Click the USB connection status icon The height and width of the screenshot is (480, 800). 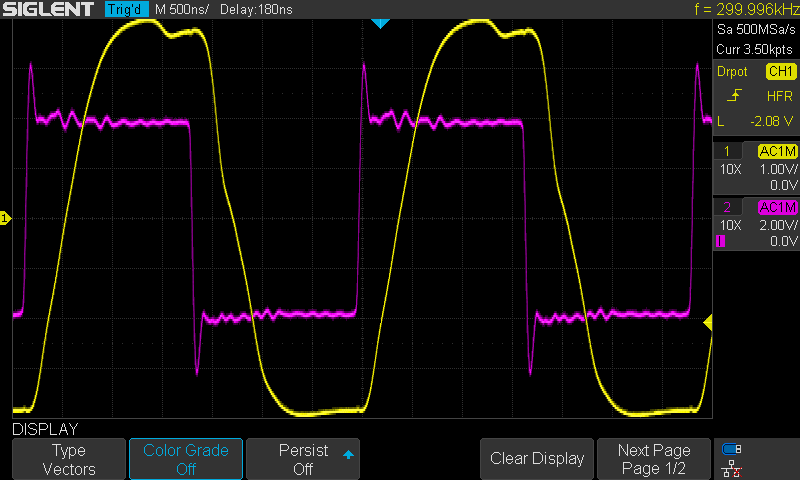tap(732, 449)
